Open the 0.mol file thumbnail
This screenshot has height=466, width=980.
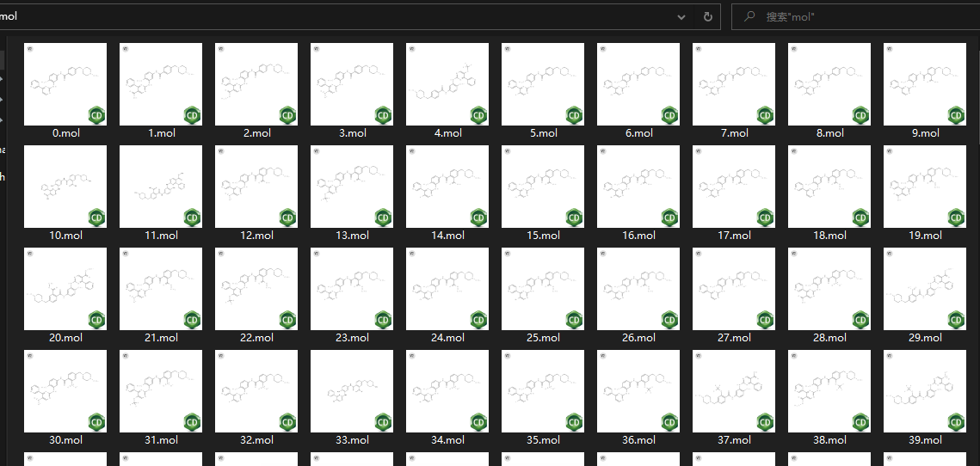coord(65,83)
